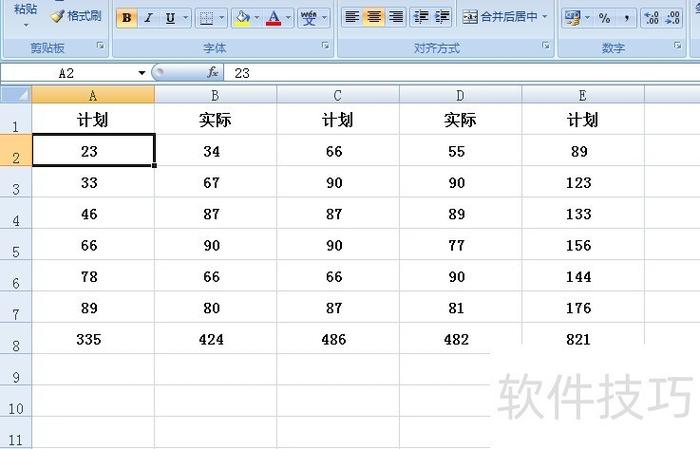
Task: Select cell B2 with value 34
Action: click(x=215, y=150)
